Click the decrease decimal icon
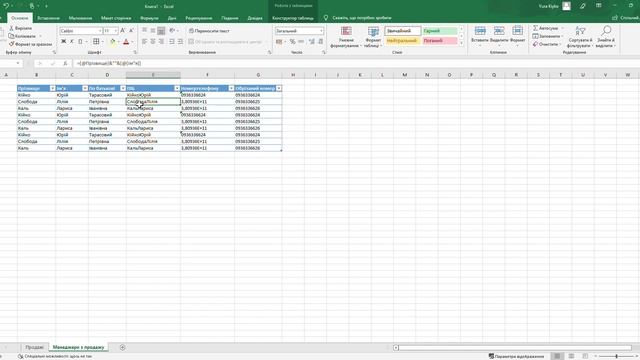640x360 pixels. point(321,42)
